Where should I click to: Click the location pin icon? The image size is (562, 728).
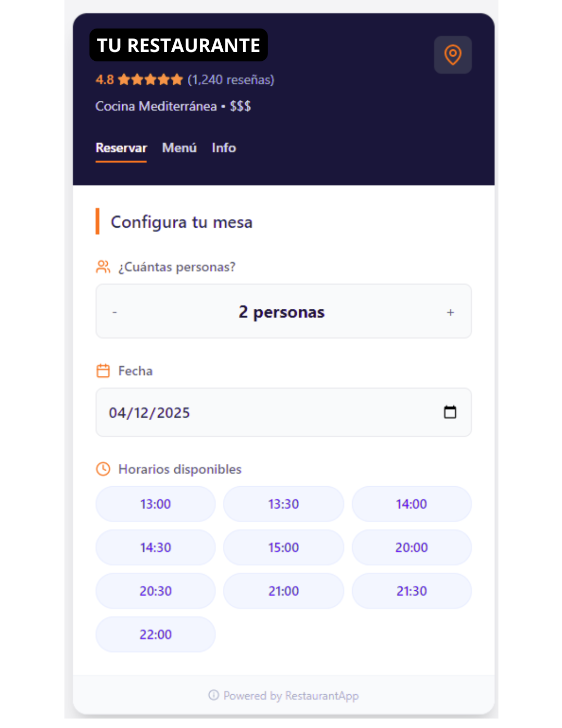pos(453,55)
